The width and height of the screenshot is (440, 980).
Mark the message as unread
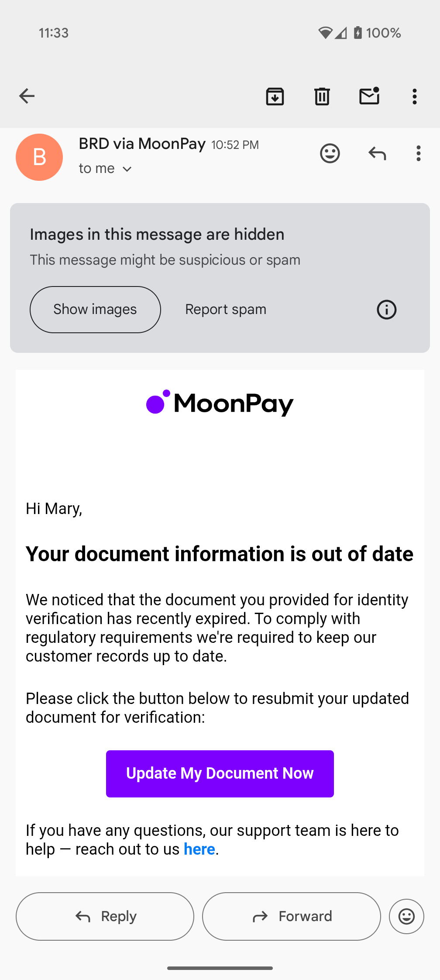[x=369, y=96]
